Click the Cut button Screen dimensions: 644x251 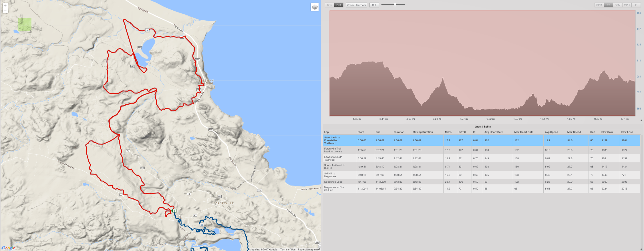tap(374, 5)
